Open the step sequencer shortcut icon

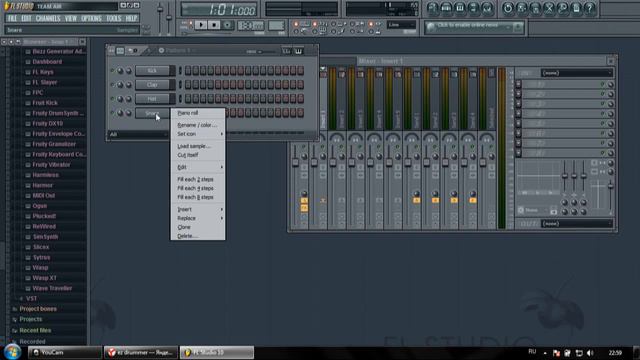[446, 8]
